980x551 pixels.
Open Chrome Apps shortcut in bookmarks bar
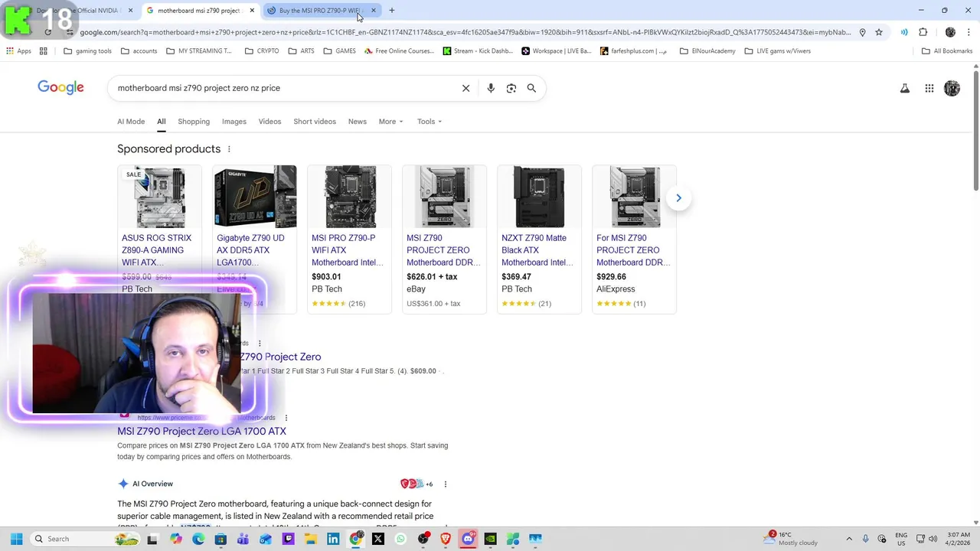[19, 51]
